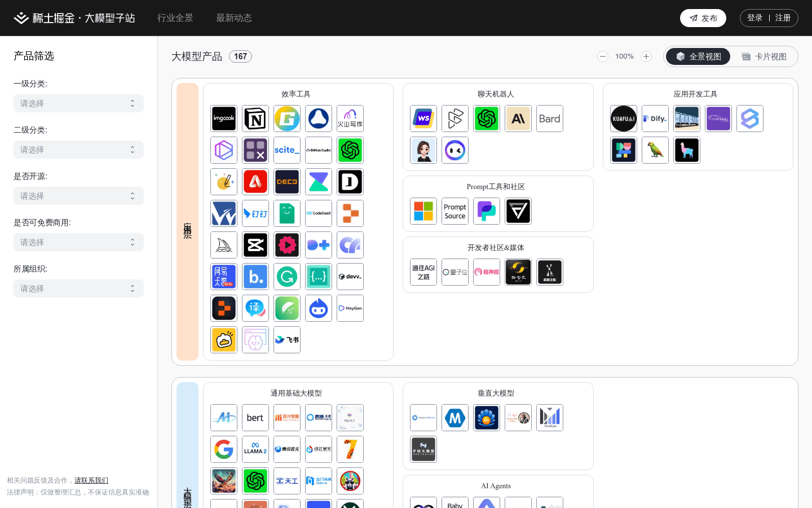Open the llama icon in 应用开发工具
This screenshot has width=812, height=508.
[x=687, y=150]
